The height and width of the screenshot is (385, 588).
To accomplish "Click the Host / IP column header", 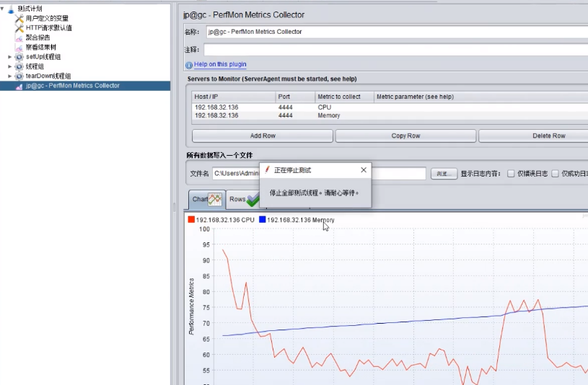I will point(233,97).
